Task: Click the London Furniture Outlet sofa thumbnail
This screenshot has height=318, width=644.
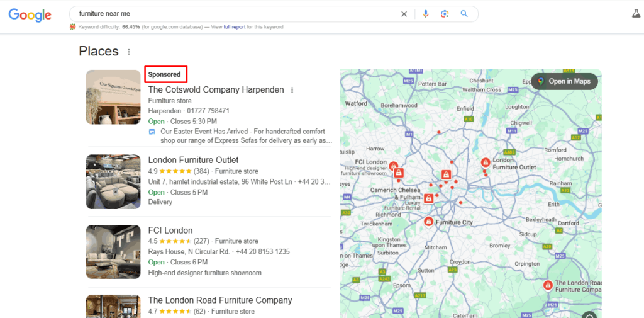Action: point(113,182)
